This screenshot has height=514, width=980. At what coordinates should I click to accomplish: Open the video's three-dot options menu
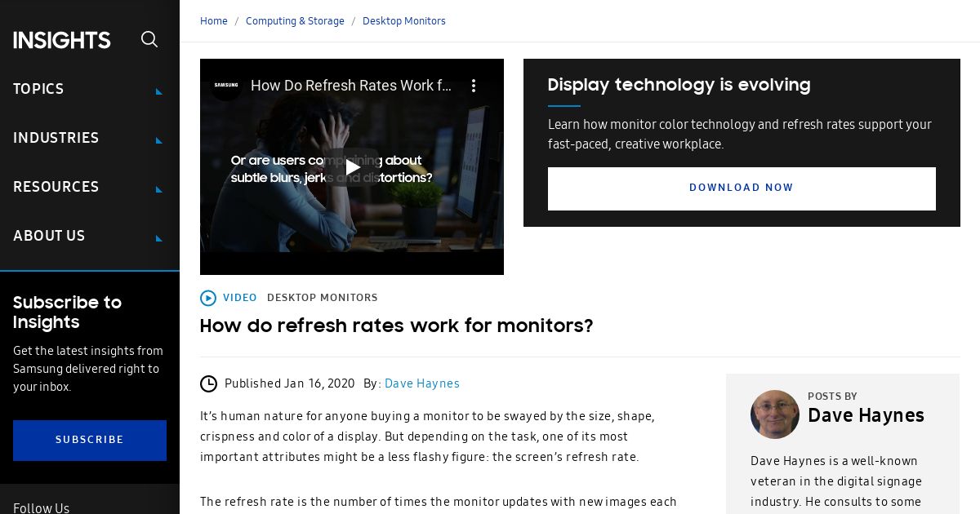click(x=474, y=86)
